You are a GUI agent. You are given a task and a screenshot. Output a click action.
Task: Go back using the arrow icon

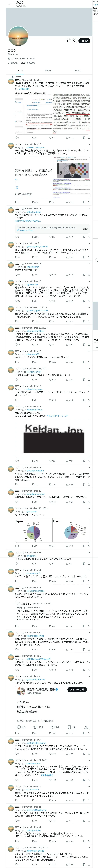click(9, 4)
